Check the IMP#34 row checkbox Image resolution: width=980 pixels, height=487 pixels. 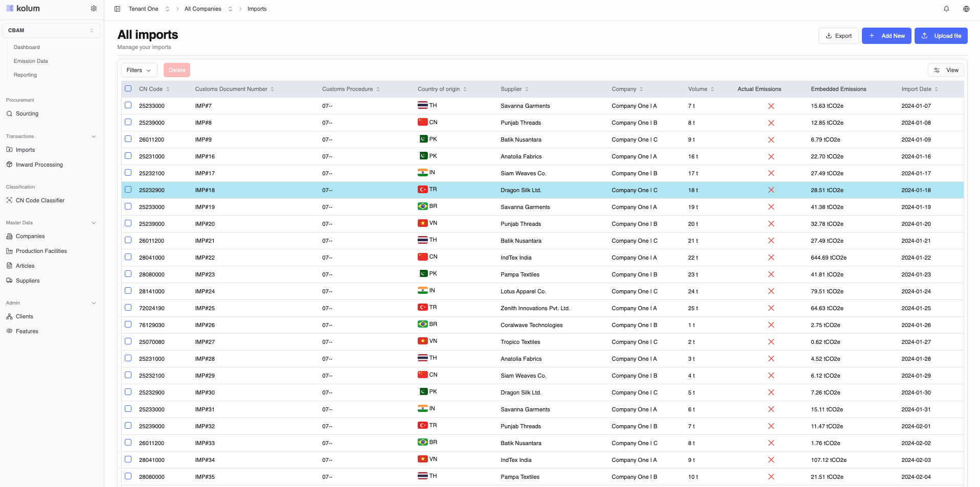pyautogui.click(x=128, y=459)
